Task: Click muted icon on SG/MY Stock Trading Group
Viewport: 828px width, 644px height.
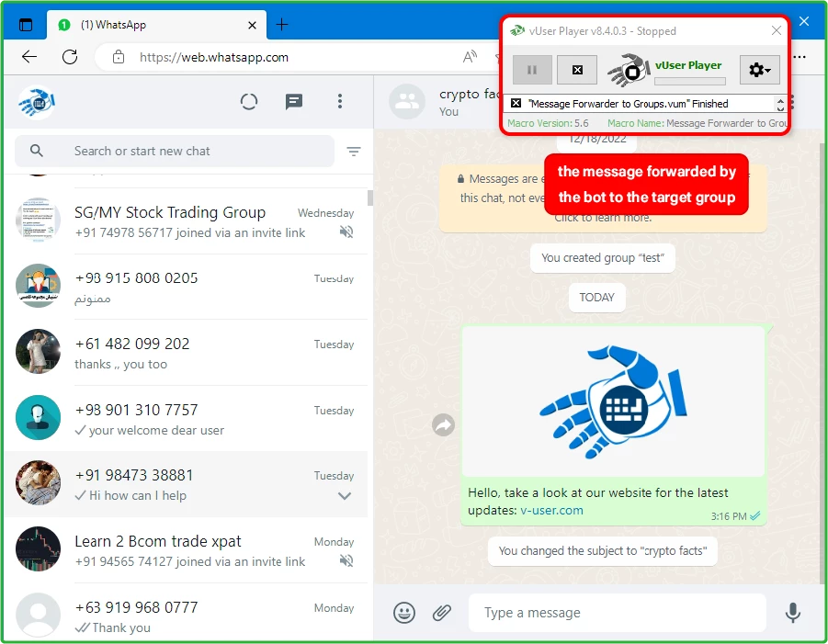Action: pos(346,232)
